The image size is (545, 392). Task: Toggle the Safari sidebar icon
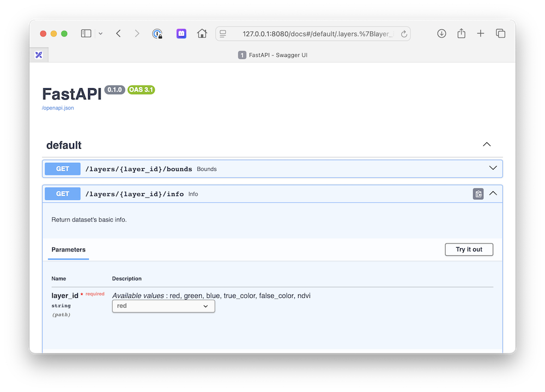tap(86, 34)
